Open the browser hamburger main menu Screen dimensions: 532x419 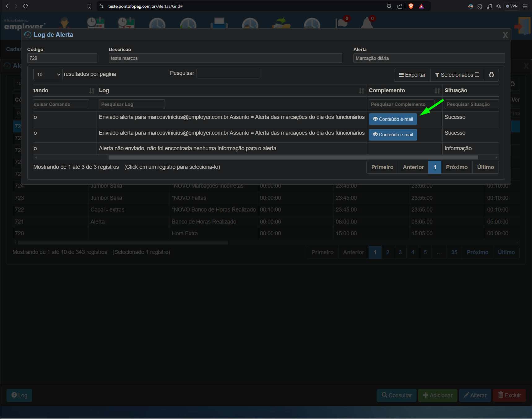[525, 6]
